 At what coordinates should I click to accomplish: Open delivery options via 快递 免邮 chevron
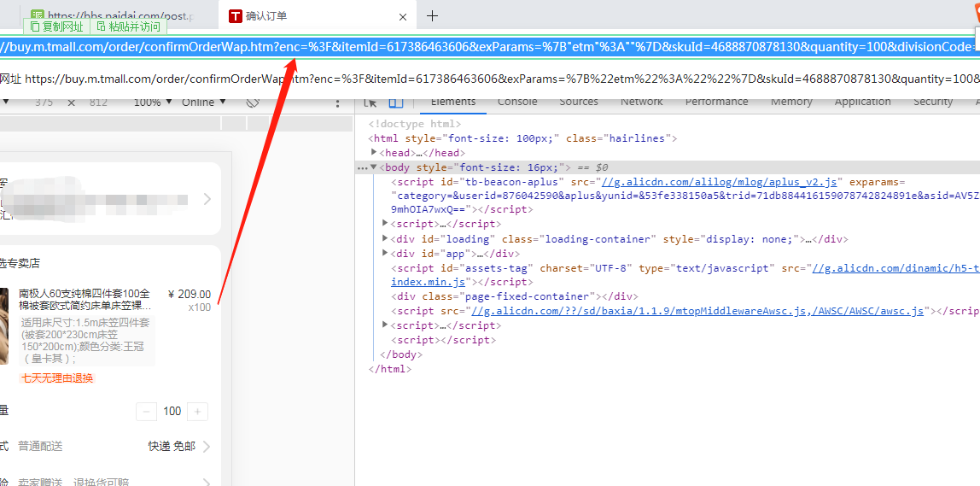[x=207, y=447]
